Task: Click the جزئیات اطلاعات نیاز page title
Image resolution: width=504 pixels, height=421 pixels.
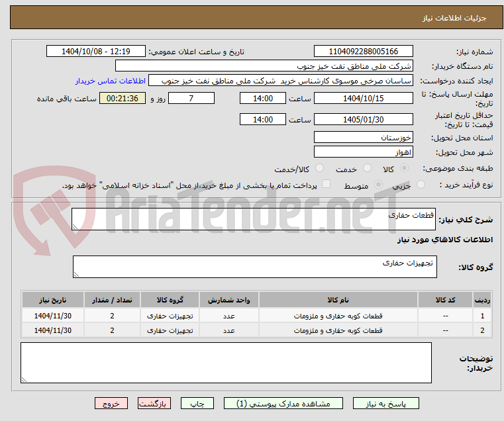Action: (x=454, y=18)
